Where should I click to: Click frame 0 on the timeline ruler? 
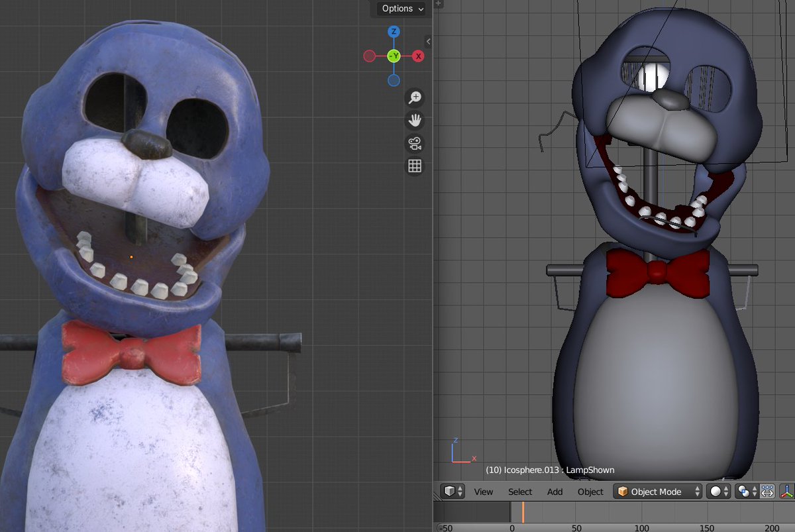(x=511, y=528)
